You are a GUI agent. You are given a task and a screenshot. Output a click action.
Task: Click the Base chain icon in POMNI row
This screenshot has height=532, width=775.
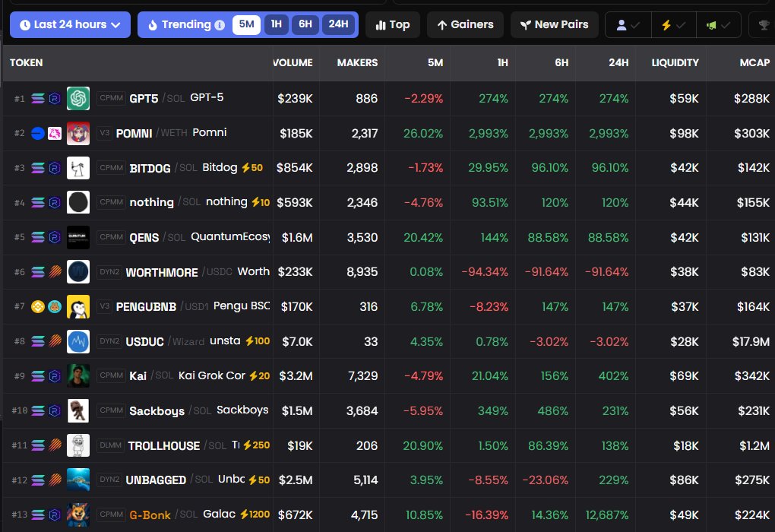38,133
